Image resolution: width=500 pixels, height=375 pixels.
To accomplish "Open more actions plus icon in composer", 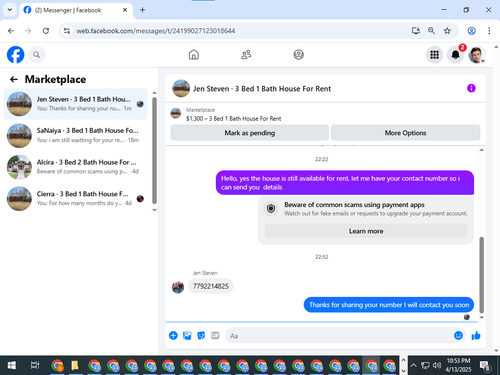I will click(x=173, y=335).
